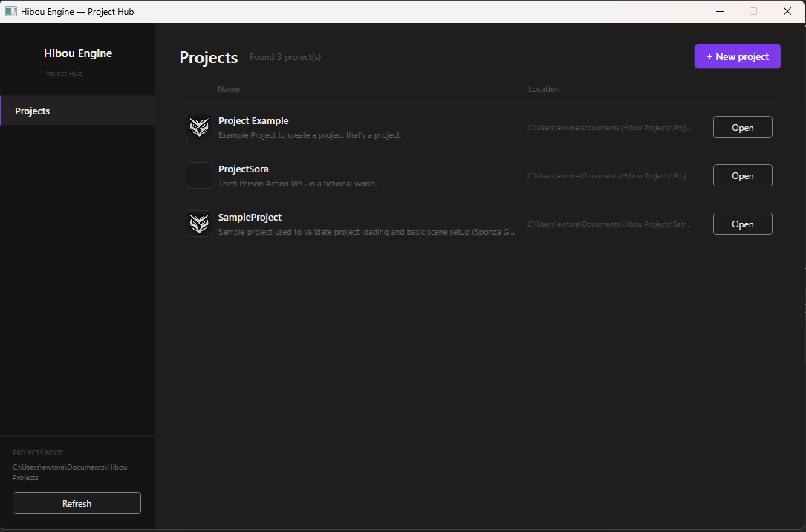The height and width of the screenshot is (532, 806).
Task: Click SampleProject's truncated location path
Action: 609,224
